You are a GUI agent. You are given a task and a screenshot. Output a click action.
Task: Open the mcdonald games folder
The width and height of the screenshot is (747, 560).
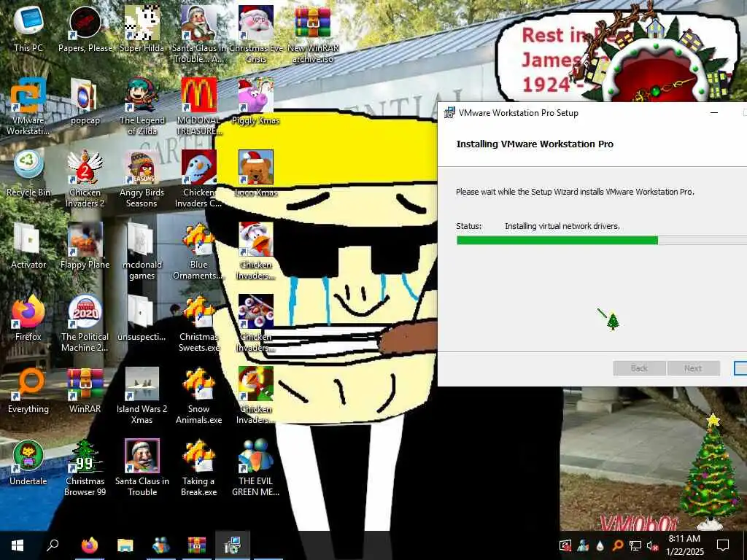pyautogui.click(x=142, y=251)
